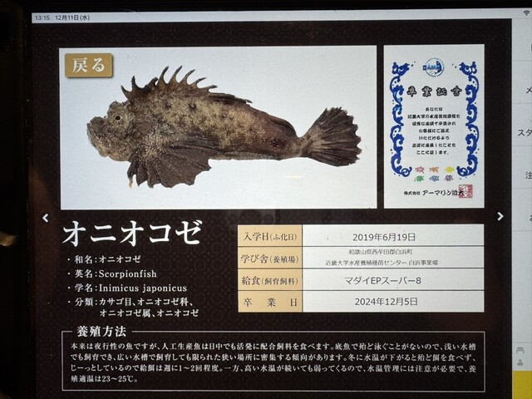Select the 入学日 row showing 2019年6月19日

point(360,236)
